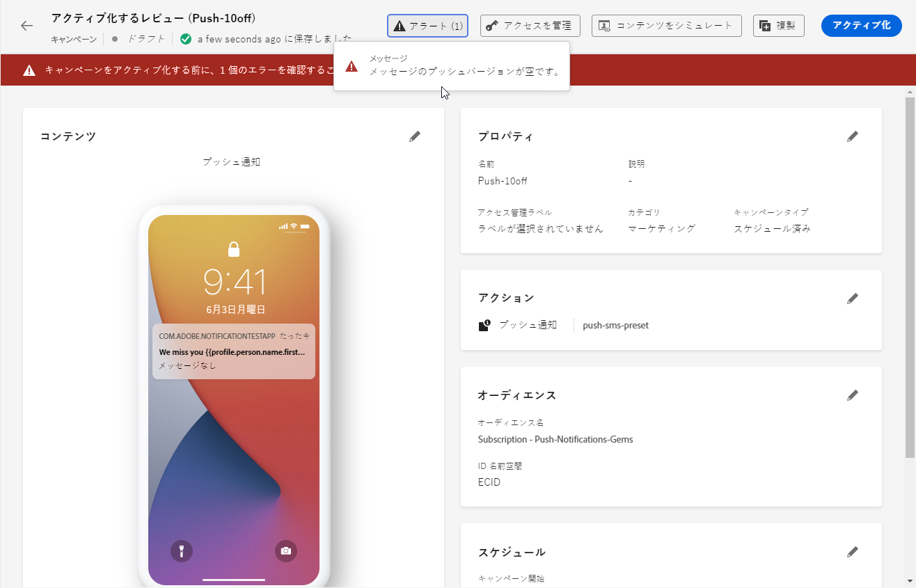This screenshot has width=916, height=588.
Task: Click the プッシュ通知 label above phone preview
Action: click(232, 161)
